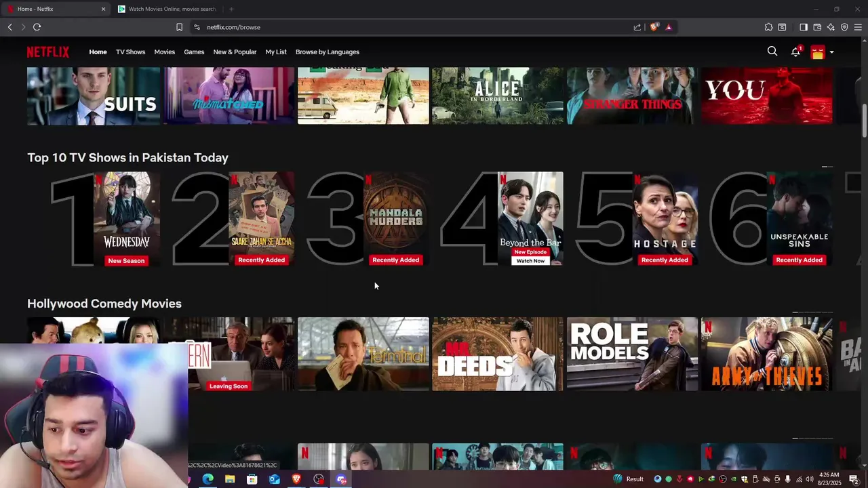
Task: Open Outlook from taskbar
Action: [274, 479]
